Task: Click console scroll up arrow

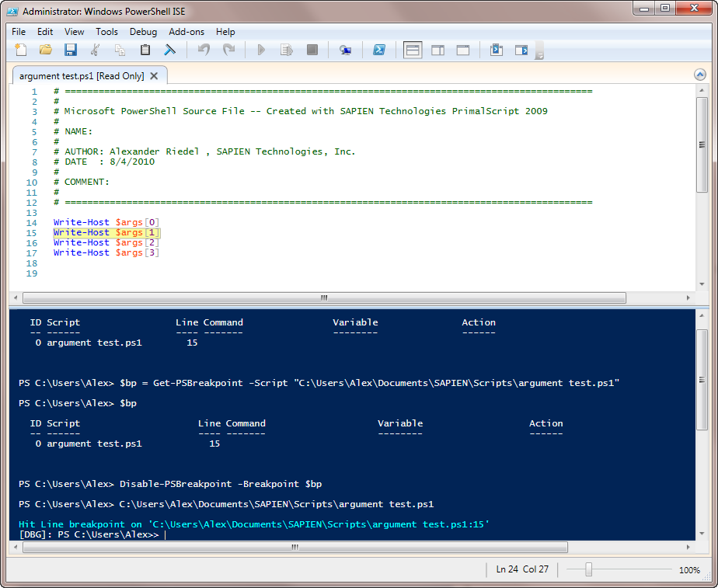Action: coord(702,315)
